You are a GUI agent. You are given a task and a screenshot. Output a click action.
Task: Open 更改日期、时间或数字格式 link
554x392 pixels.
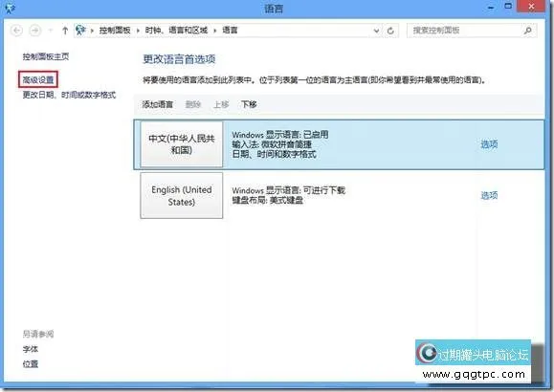point(69,95)
